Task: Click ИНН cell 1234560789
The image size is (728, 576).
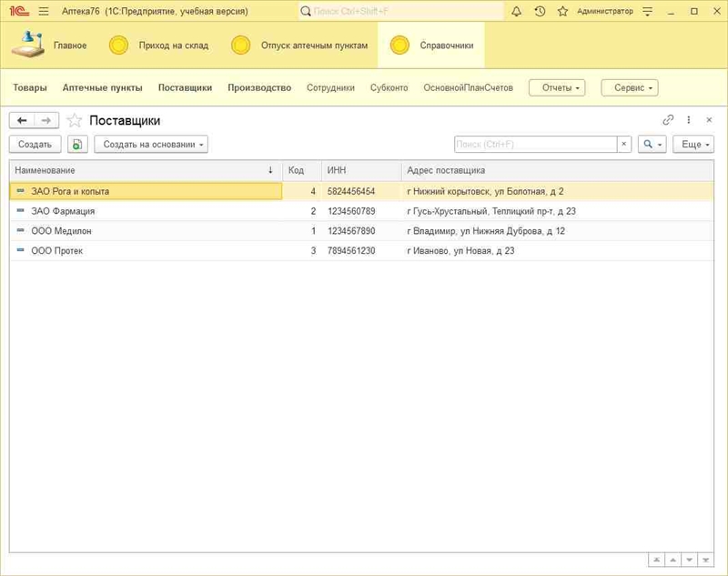Action: [361, 211]
